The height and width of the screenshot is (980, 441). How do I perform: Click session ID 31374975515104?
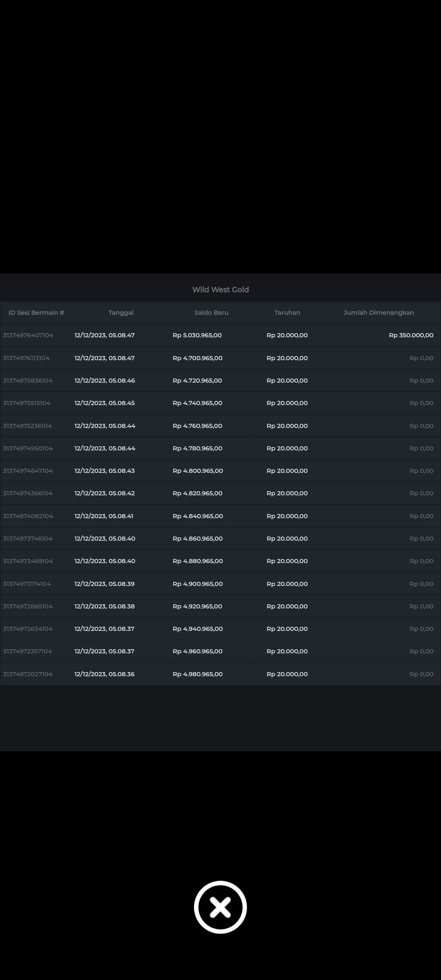pyautogui.click(x=27, y=403)
